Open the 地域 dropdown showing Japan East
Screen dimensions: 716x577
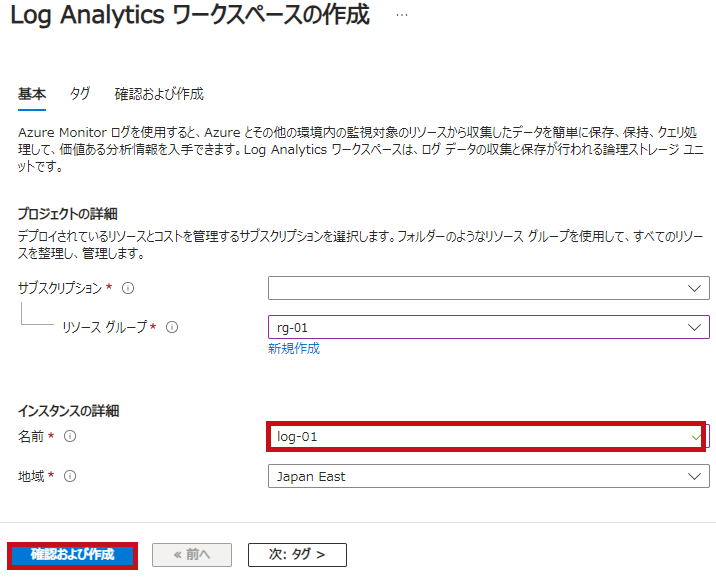489,476
